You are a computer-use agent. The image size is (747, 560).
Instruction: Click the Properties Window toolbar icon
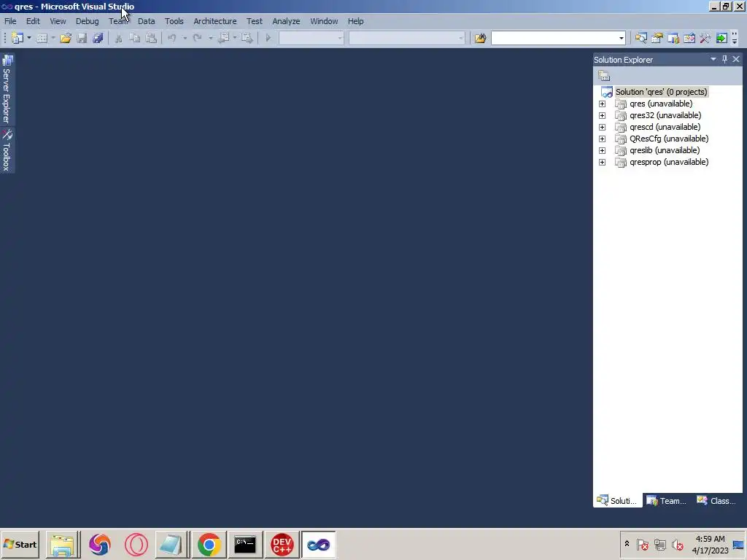657,38
